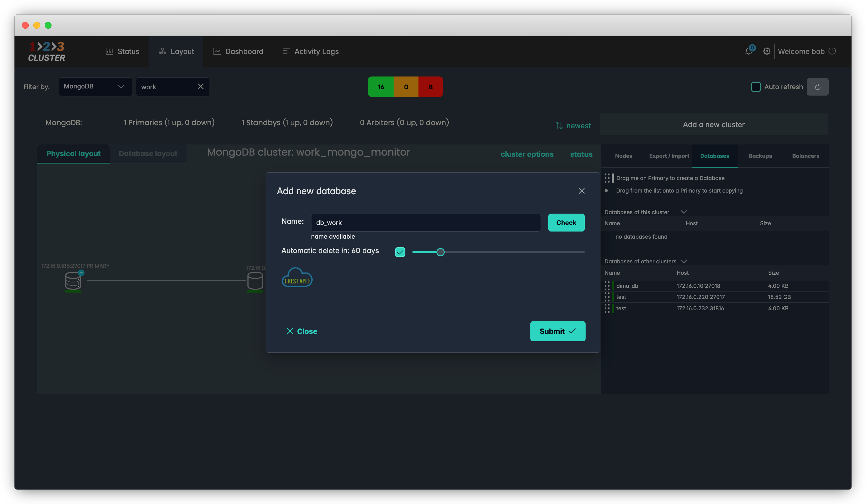Screen dimensions: 866x504
Task: Close dialog with top-right X icon
Action: [581, 191]
